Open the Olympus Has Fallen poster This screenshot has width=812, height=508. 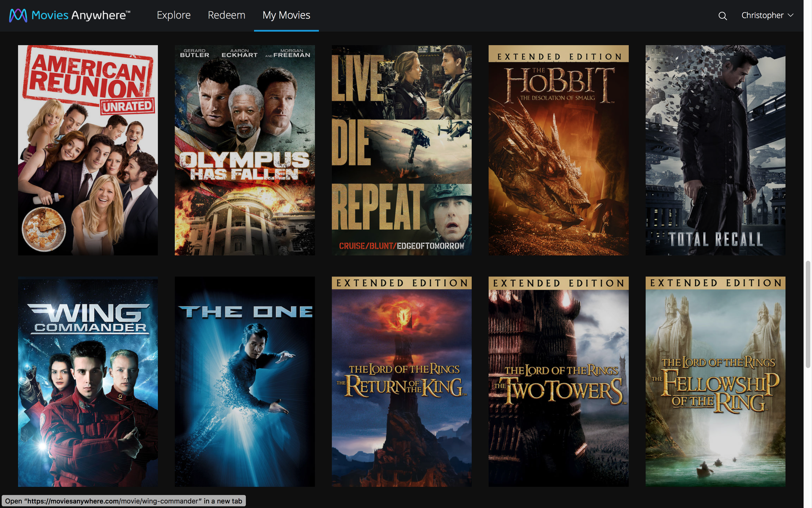pos(244,150)
